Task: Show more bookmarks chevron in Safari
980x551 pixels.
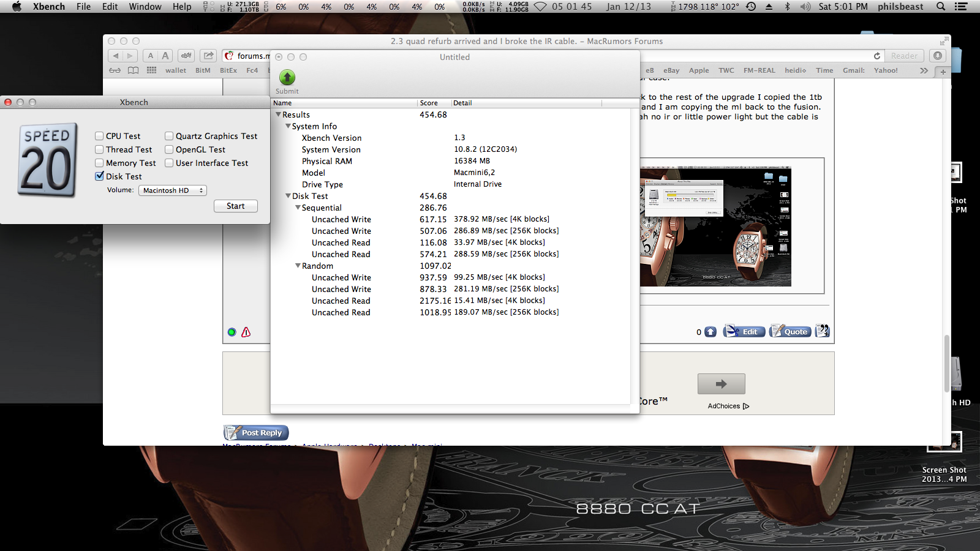Action: tap(924, 70)
